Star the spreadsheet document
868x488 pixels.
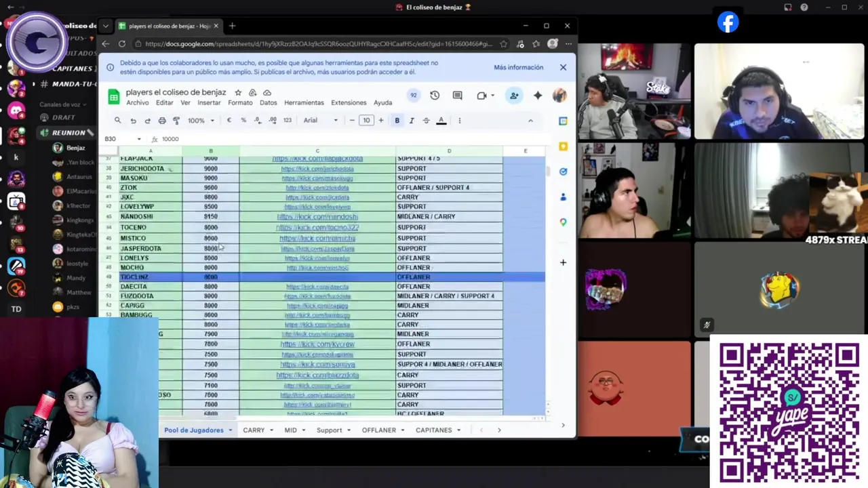pyautogui.click(x=238, y=92)
